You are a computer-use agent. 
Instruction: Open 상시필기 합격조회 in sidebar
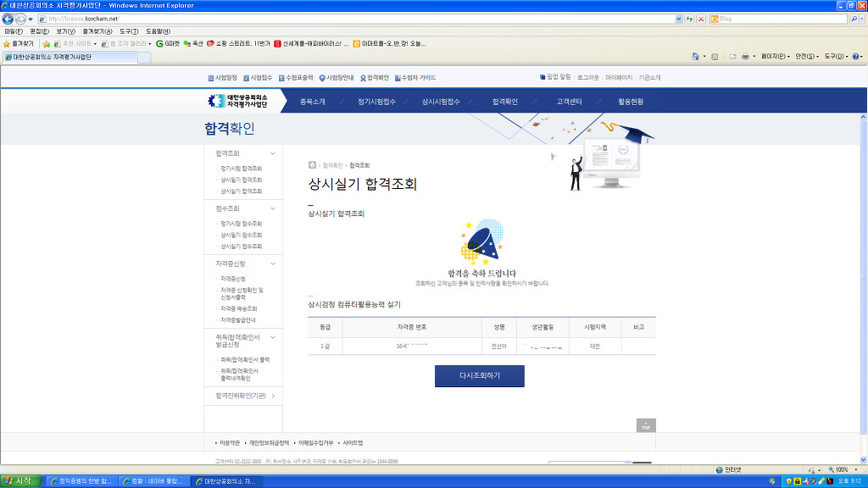pyautogui.click(x=242, y=180)
